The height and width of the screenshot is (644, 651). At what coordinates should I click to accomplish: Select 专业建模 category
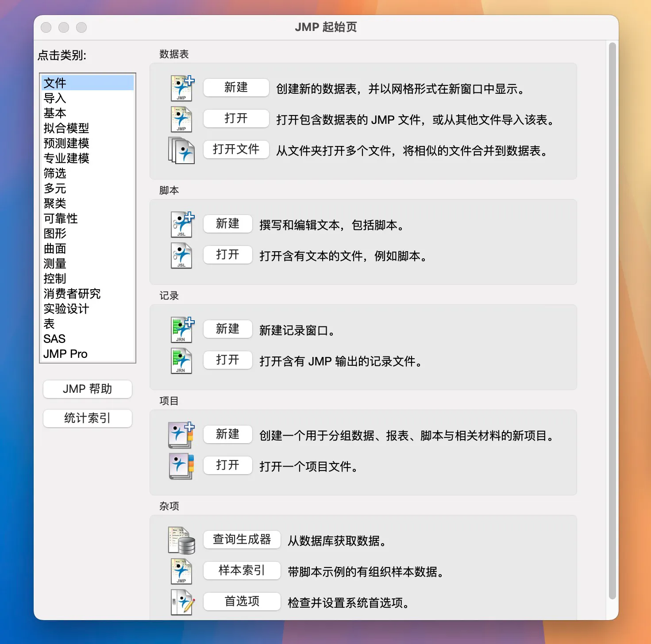click(88, 158)
